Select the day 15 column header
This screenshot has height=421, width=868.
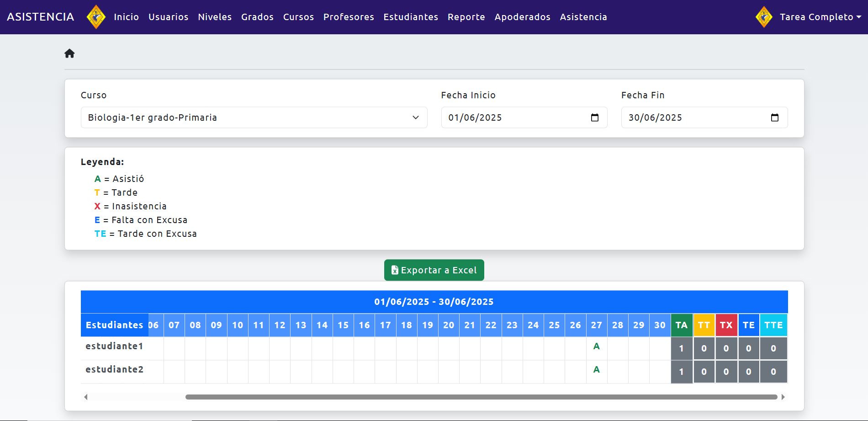[x=343, y=325]
